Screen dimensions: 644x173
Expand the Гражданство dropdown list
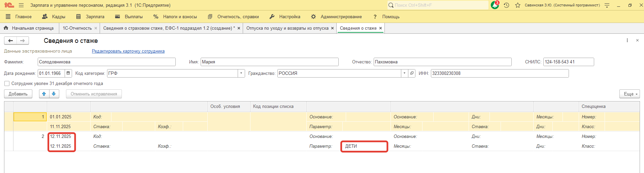(404, 73)
